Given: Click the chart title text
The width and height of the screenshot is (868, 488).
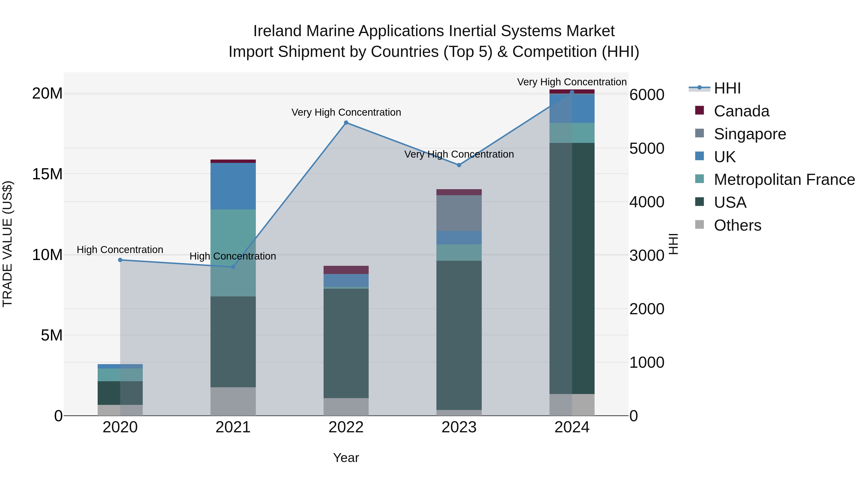Looking at the screenshot, I should tap(434, 41).
